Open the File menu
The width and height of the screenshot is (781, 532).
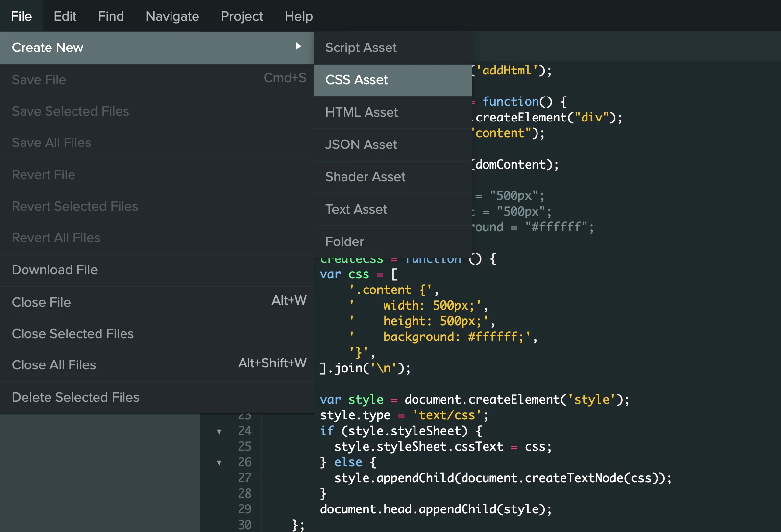(22, 16)
